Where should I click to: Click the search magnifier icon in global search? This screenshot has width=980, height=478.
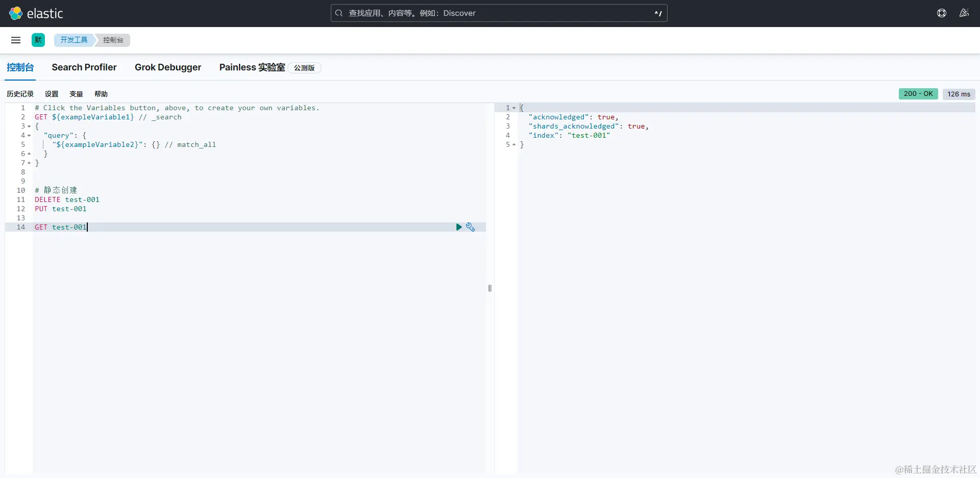339,13
